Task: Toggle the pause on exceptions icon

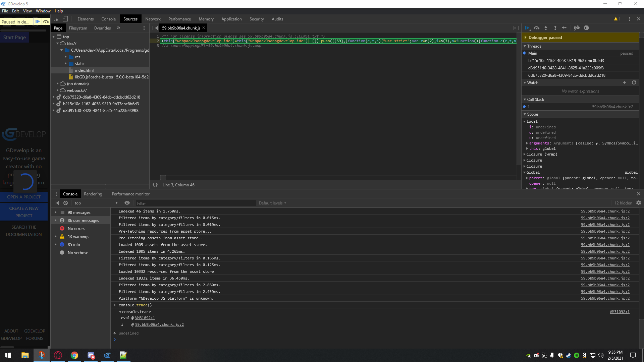Action: 586,28
